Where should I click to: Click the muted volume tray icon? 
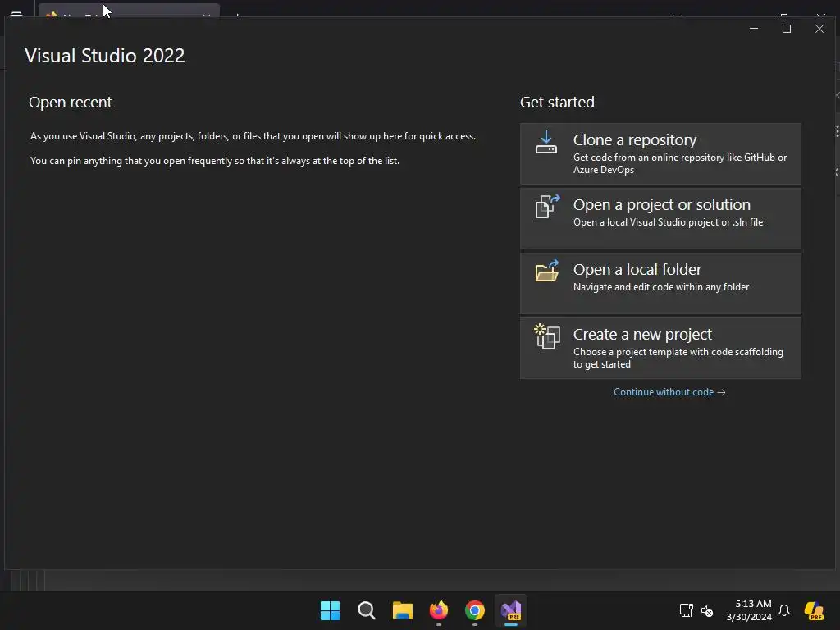tap(707, 610)
